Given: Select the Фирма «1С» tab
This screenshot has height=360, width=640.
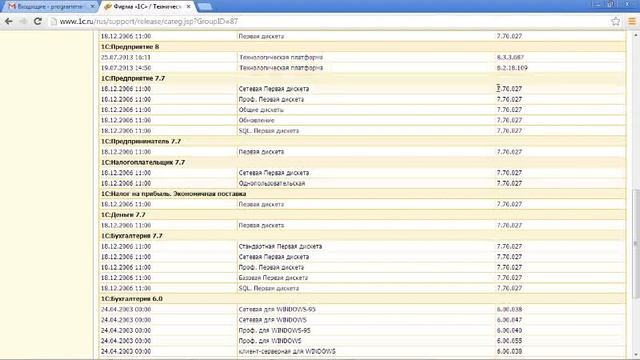Looking at the screenshot, I should click(x=147, y=7).
